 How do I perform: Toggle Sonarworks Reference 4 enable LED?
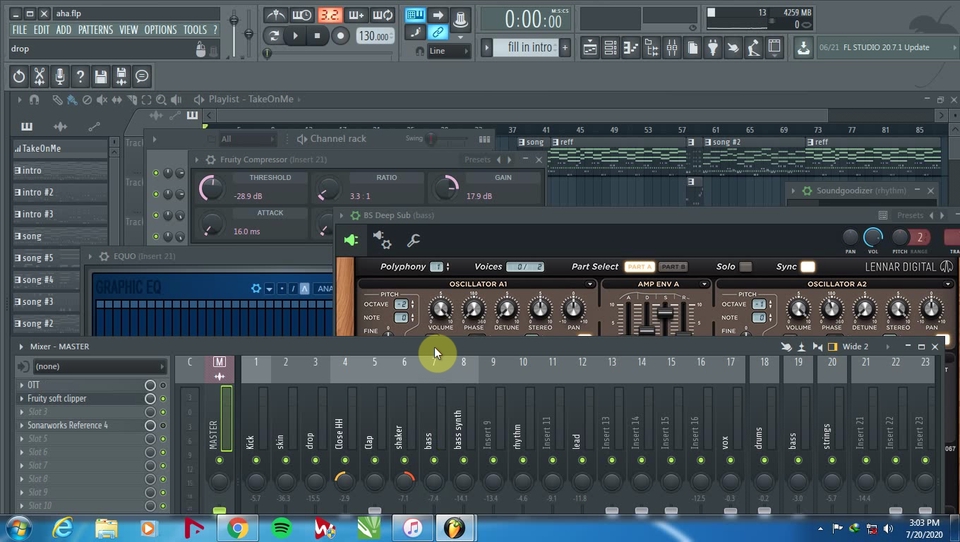point(163,425)
